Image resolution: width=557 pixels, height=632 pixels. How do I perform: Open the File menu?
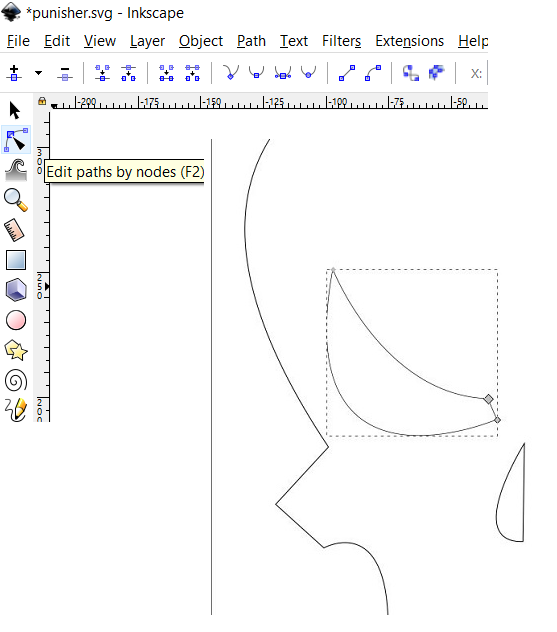tap(18, 41)
